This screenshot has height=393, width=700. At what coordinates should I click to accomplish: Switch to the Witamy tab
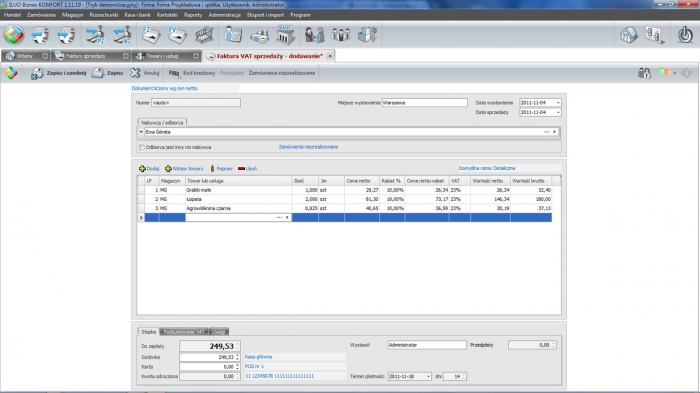pos(25,56)
